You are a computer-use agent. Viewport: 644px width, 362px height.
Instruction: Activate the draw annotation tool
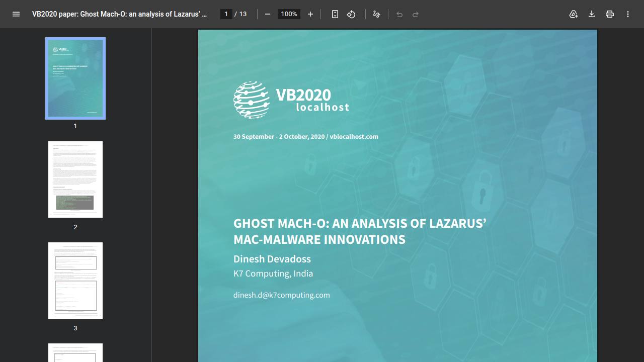tap(376, 14)
